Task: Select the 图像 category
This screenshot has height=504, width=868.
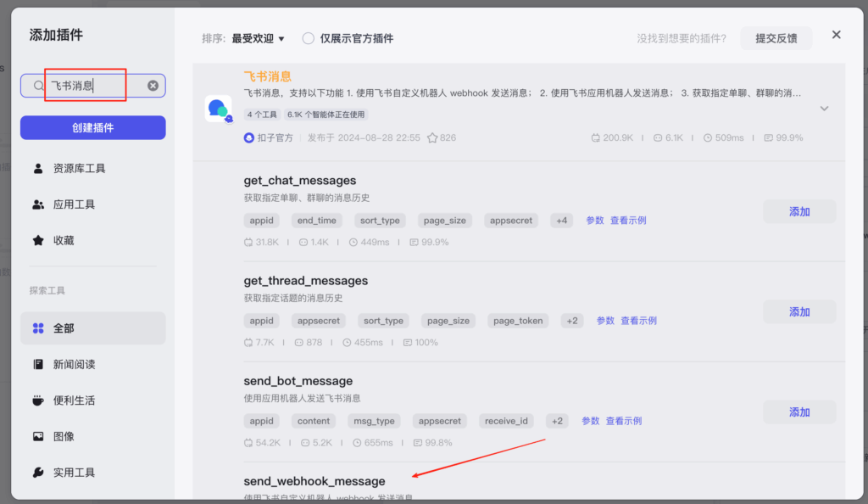Action: [93, 436]
